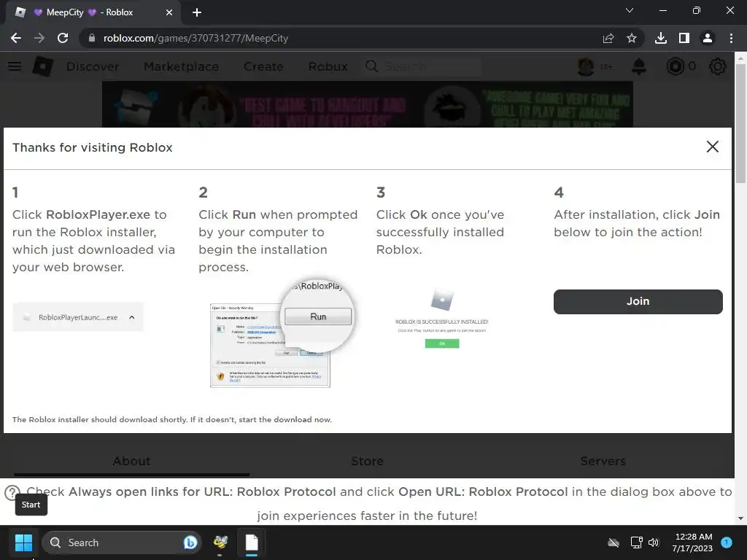Switch to the Servers tab
Screen dimensions: 747x560
[x=603, y=461]
